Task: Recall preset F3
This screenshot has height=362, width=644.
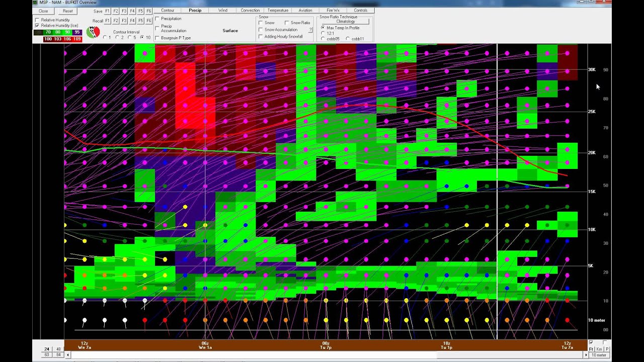Action: pyautogui.click(x=124, y=21)
